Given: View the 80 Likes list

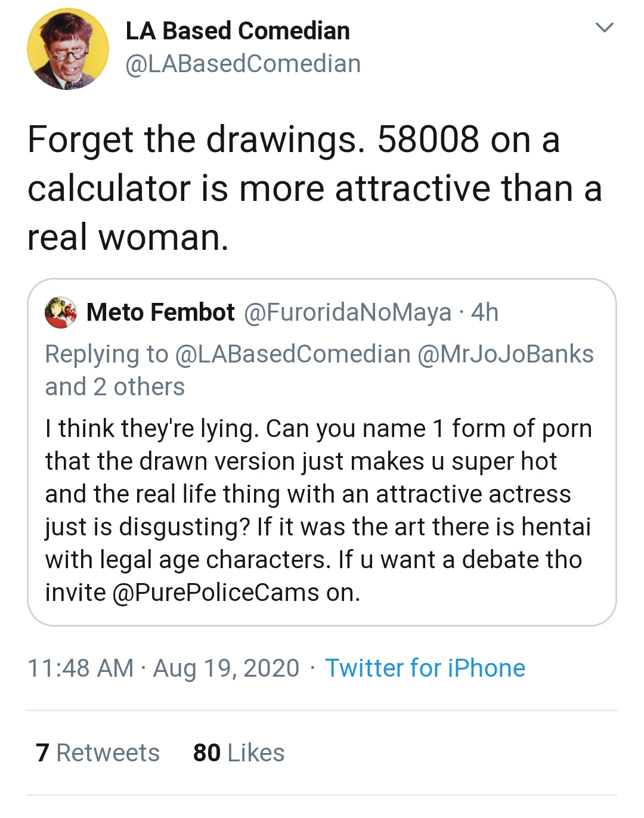Looking at the screenshot, I should [239, 753].
